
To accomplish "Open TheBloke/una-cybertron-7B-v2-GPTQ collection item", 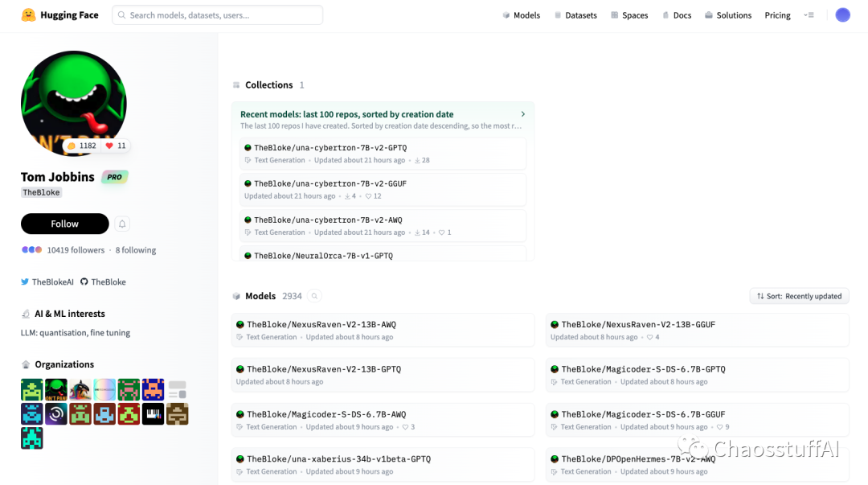I will click(x=383, y=154).
